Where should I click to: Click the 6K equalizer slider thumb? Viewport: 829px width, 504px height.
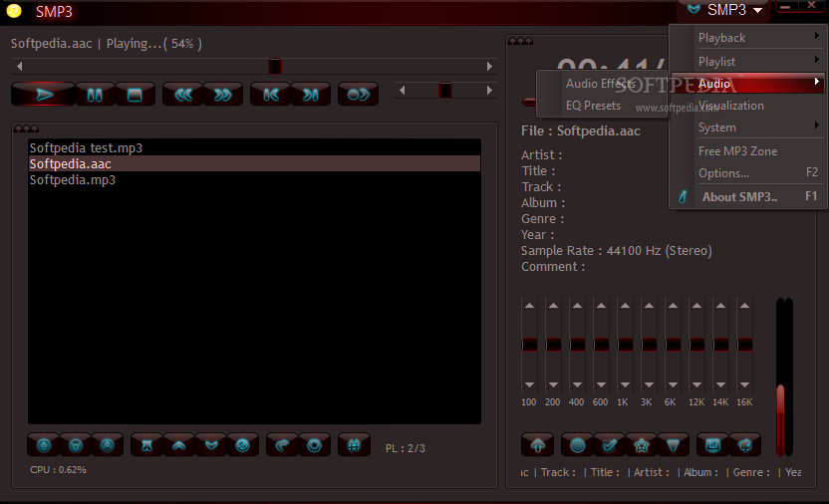click(x=673, y=345)
